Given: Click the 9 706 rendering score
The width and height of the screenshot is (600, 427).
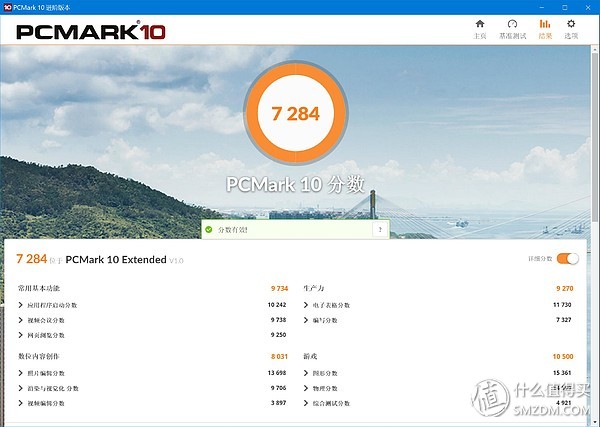Looking at the screenshot, I should [279, 388].
